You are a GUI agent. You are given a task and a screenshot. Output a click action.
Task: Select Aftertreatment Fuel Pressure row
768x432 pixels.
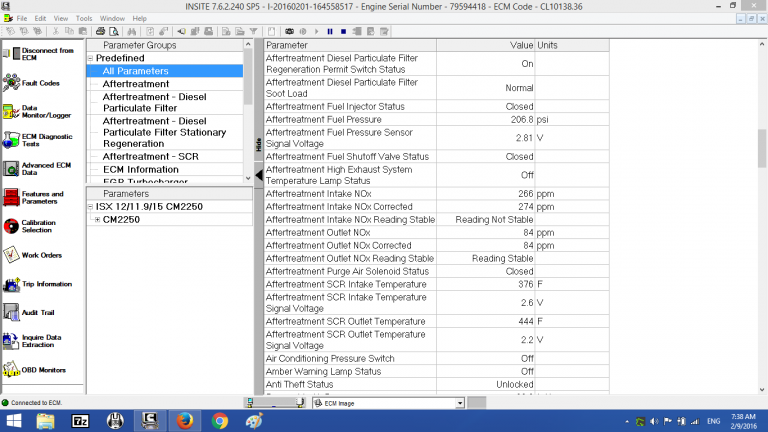click(437, 120)
